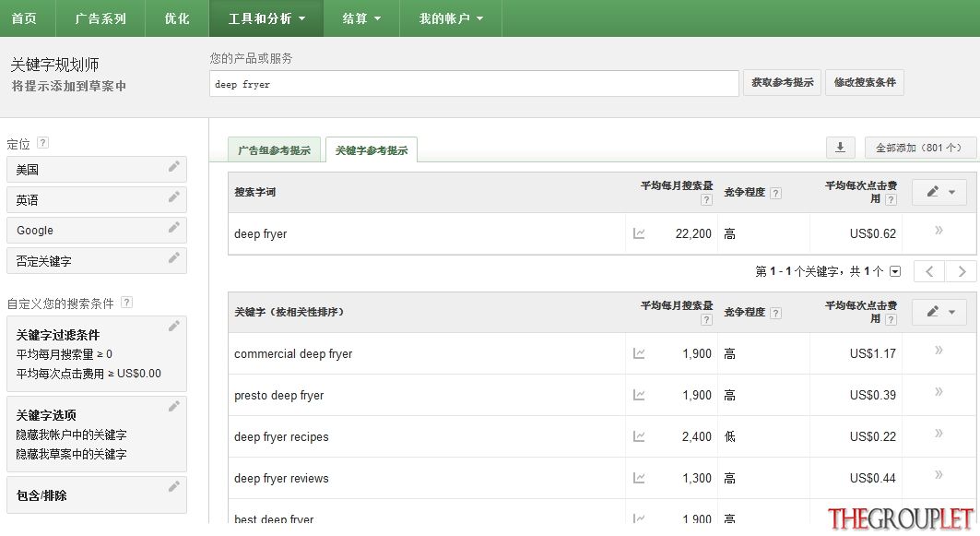Click 平均每月搜索量 header in keyword table
Image resolution: width=980 pixels, height=536 pixels.
click(677, 306)
